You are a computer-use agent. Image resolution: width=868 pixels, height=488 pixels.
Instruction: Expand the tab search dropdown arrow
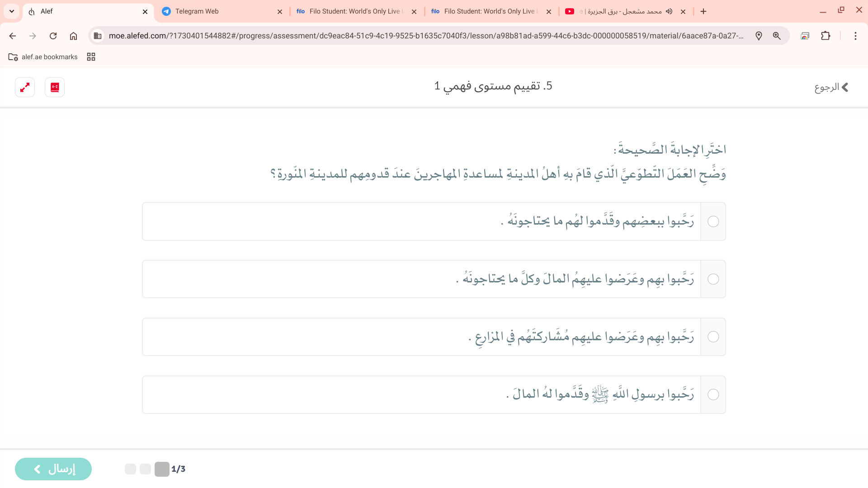point(12,11)
